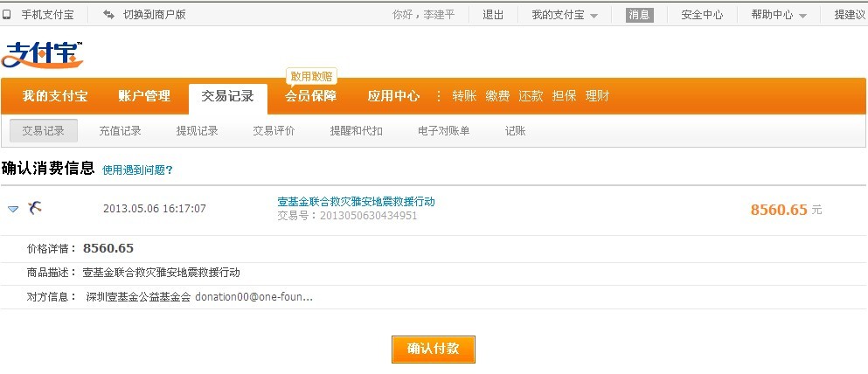Select 应用中心 navigation tab

click(x=393, y=96)
